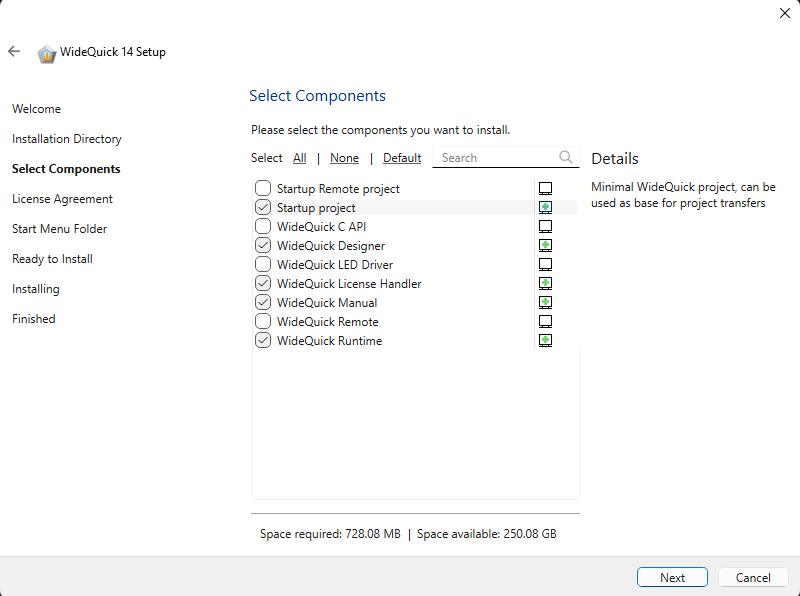Check the WideQuick Remote checkbox
This screenshot has width=800, height=596.
point(263,321)
